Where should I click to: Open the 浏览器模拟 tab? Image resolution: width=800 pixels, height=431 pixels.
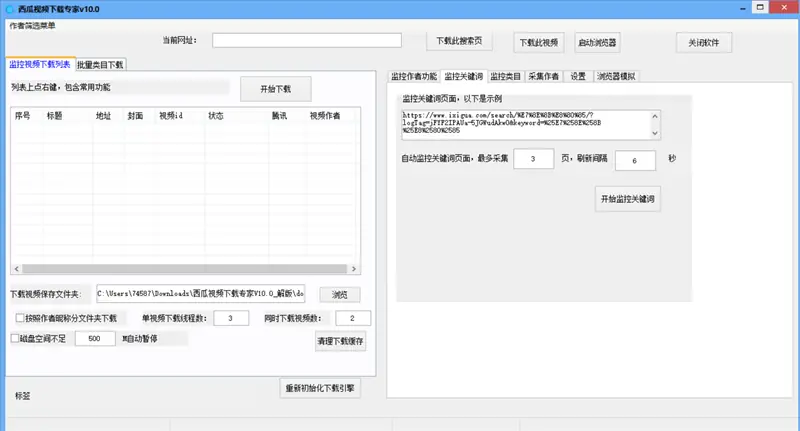616,76
